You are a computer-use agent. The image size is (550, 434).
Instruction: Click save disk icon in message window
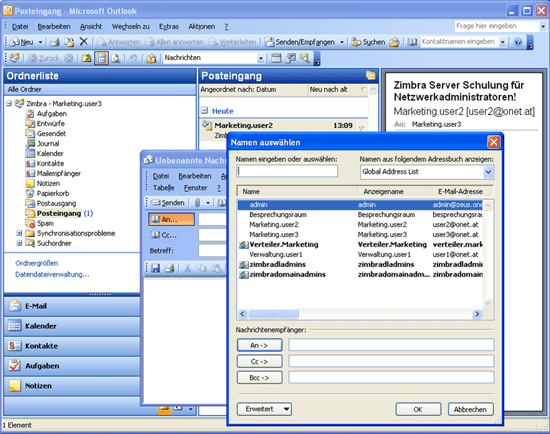[x=155, y=268]
